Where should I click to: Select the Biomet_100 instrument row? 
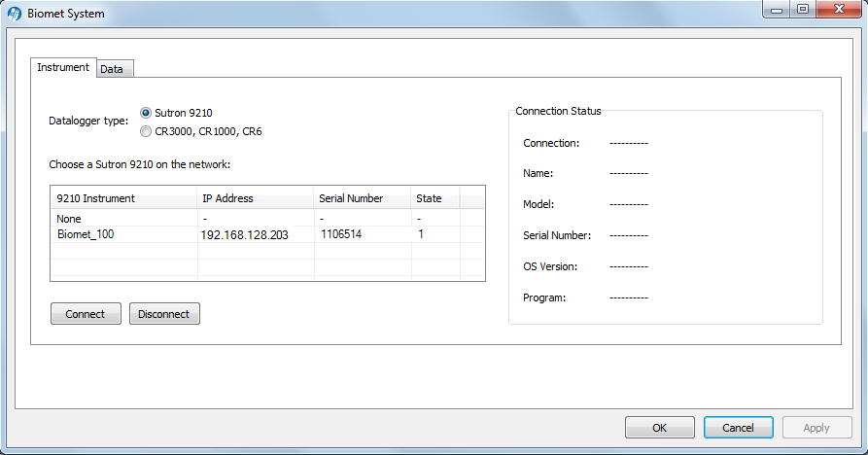click(x=267, y=234)
